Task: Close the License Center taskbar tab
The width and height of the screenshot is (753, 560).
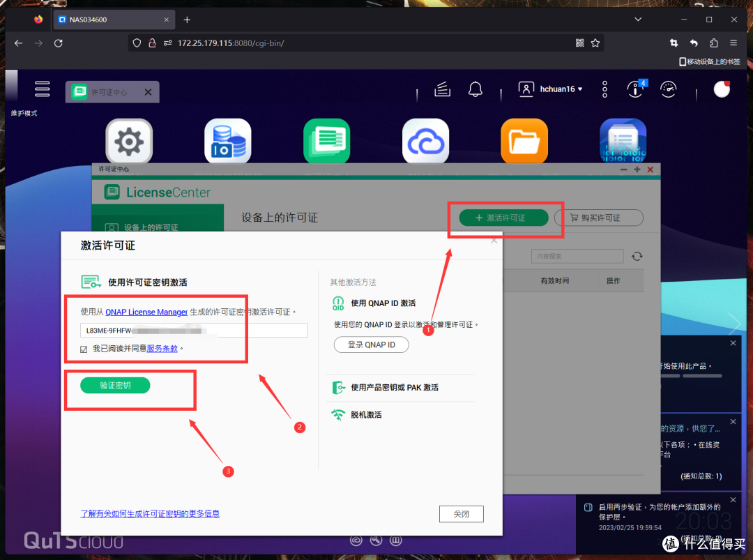Action: [149, 92]
